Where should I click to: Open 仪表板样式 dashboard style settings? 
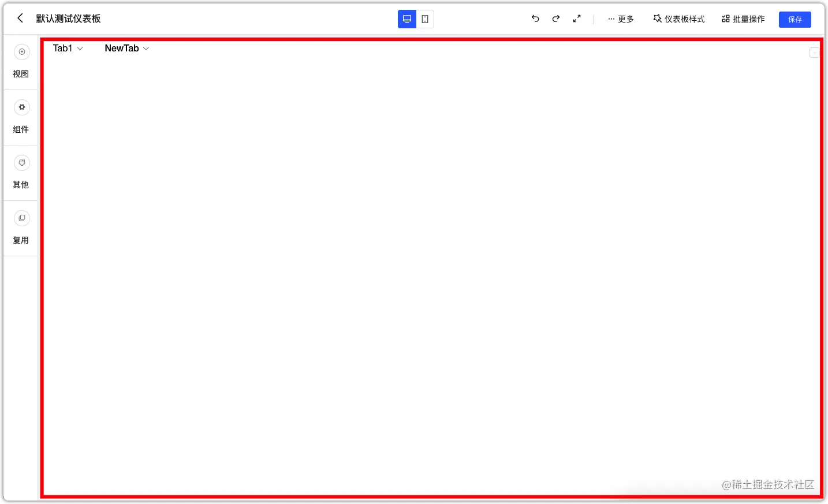coord(679,18)
